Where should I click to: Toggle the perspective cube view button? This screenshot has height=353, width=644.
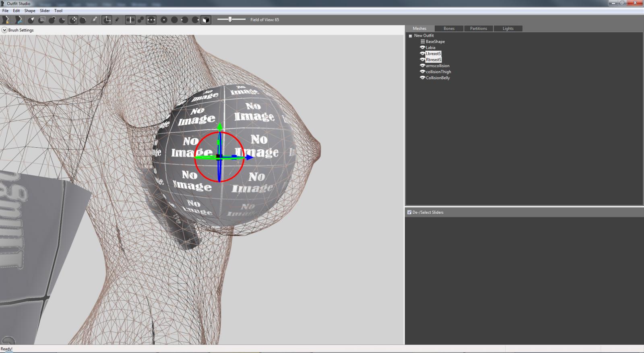(x=206, y=20)
